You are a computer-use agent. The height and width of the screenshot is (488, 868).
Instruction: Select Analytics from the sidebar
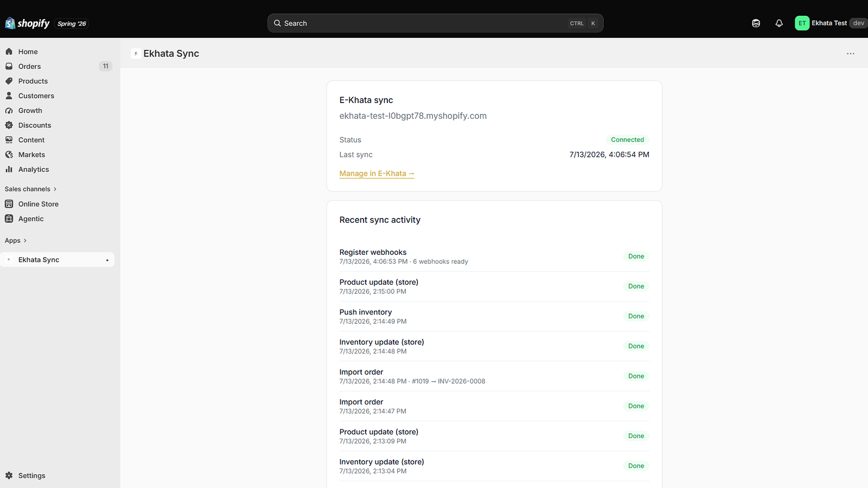[x=34, y=169]
